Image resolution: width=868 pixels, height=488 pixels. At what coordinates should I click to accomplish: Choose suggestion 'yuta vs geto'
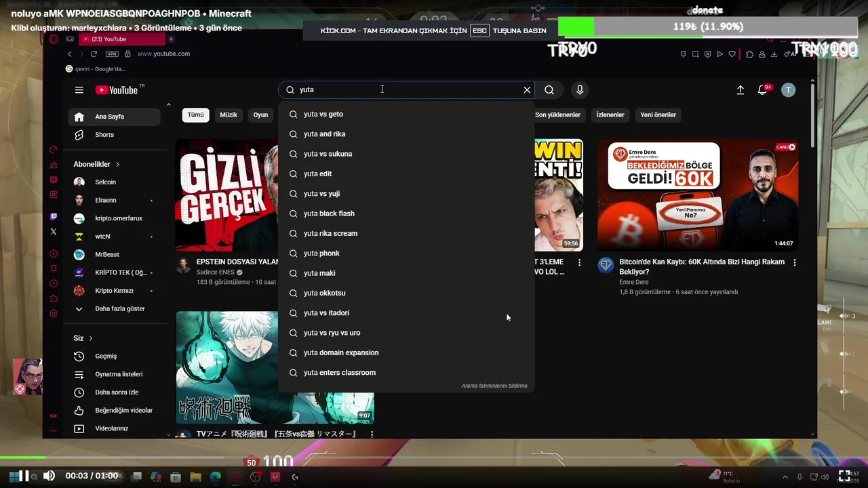(406, 115)
